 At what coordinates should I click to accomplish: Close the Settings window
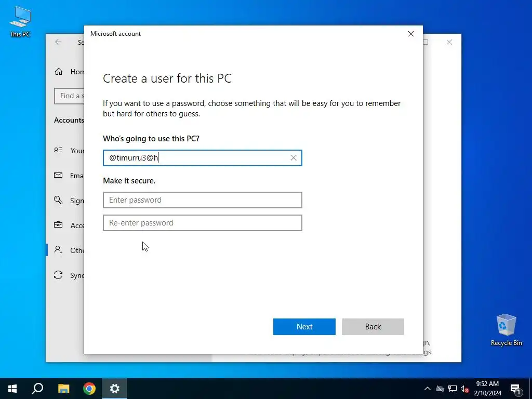pos(449,42)
